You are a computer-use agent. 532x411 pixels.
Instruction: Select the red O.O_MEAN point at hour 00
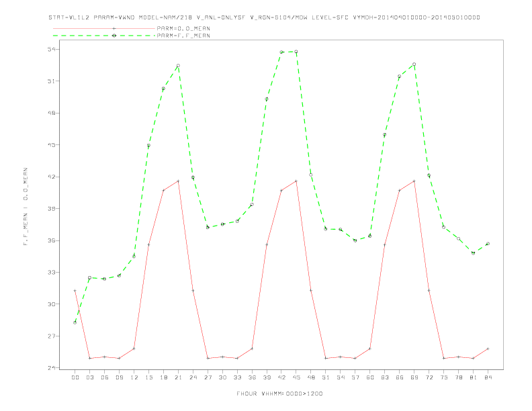coord(75,291)
